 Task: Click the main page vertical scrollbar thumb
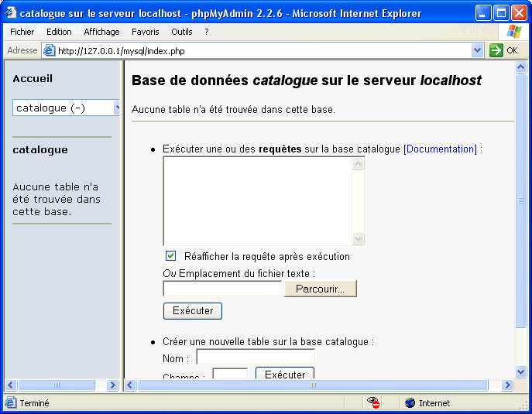[x=521, y=200]
